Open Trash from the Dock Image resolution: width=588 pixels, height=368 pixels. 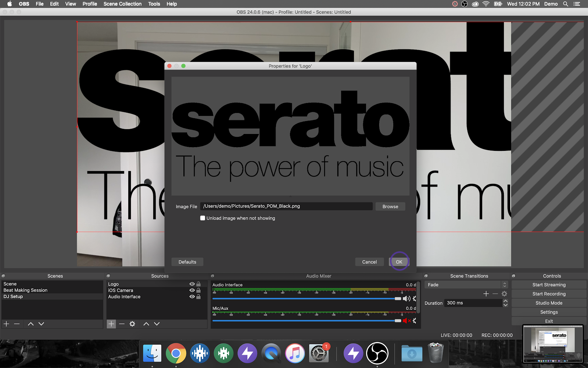coord(436,353)
